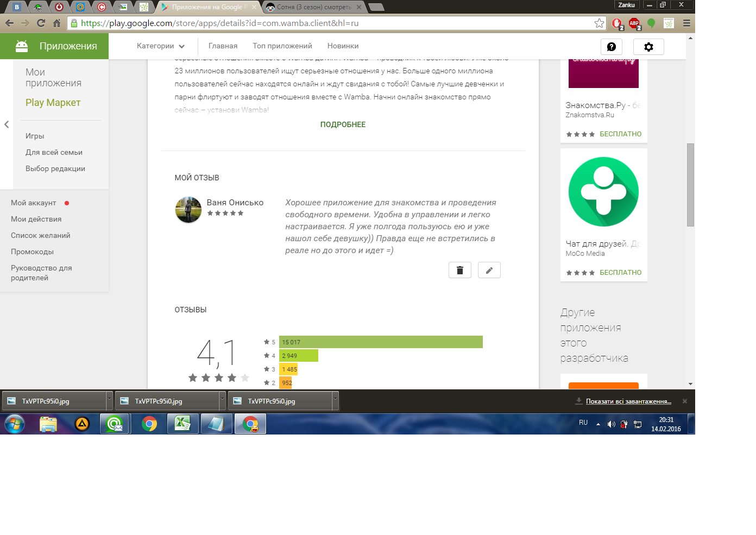Image resolution: width=756 pixels, height=535 pixels.
Task: Open Мои действия
Action: tap(36, 219)
